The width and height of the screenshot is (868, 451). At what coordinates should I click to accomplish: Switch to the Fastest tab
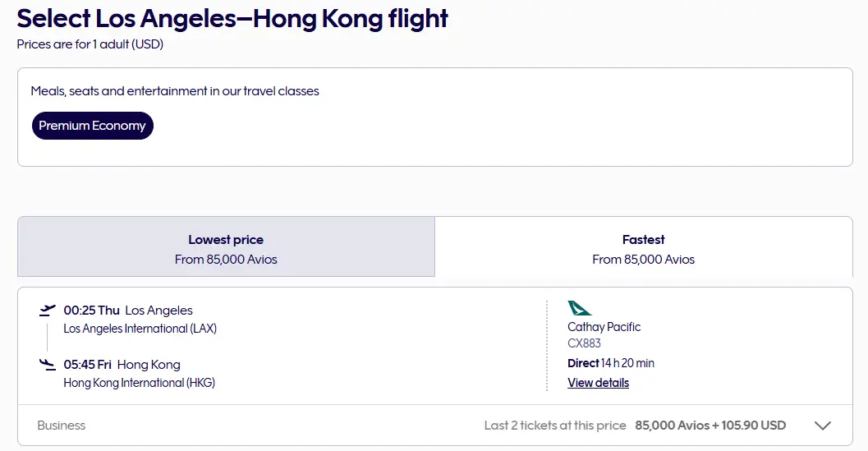coord(643,246)
